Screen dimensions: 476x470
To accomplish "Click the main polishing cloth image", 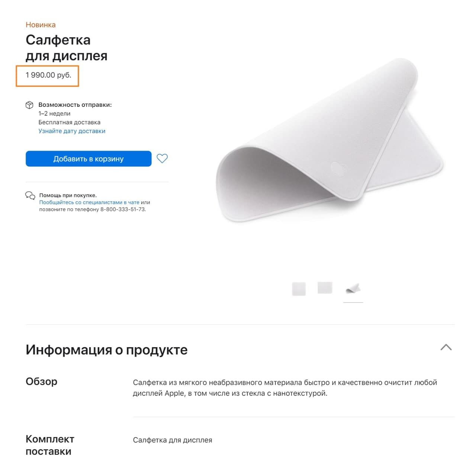I will [330, 140].
